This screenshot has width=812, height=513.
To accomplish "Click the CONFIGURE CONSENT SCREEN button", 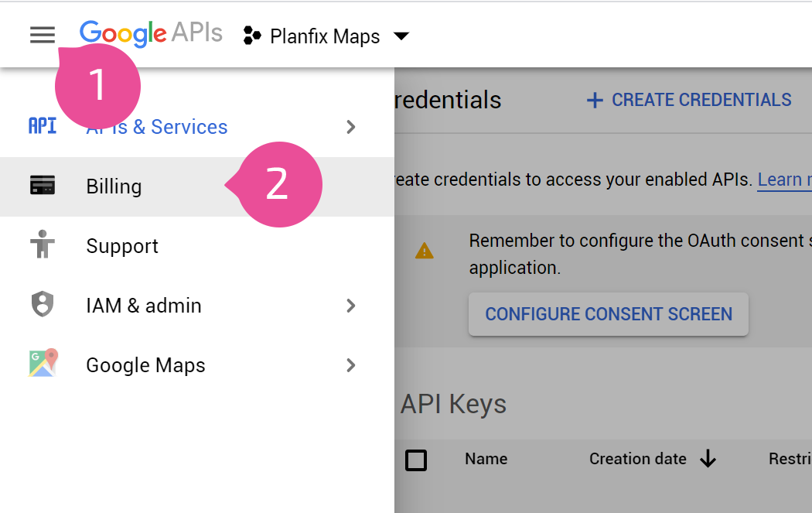I will pos(609,314).
